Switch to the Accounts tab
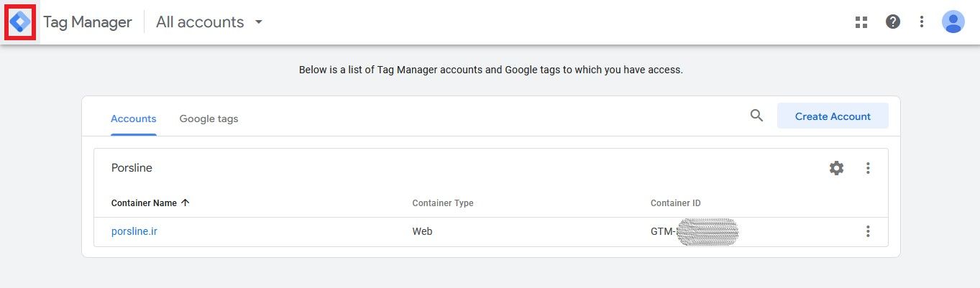This screenshot has width=980, height=288. (133, 119)
